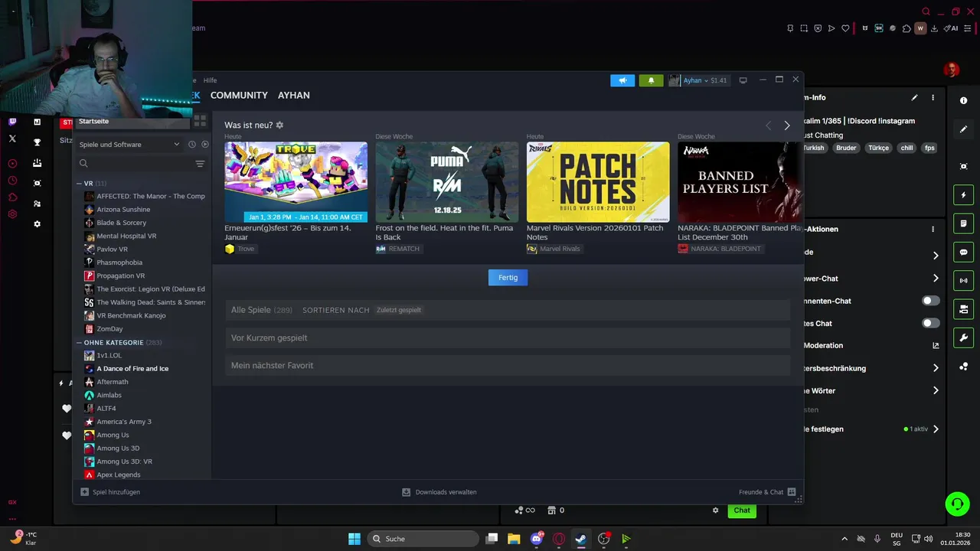The width and height of the screenshot is (980, 551).
Task: Open the browser downloads arrow icon
Action: click(x=934, y=28)
